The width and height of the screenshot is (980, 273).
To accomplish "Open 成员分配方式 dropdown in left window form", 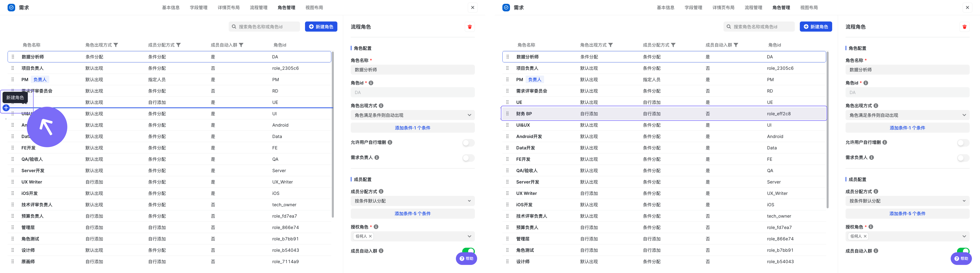I will coord(413,201).
